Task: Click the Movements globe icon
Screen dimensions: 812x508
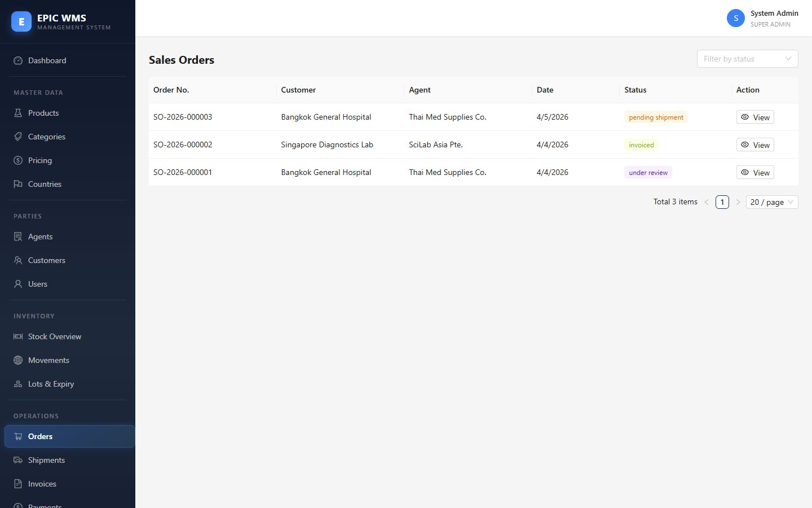Action: (x=18, y=360)
